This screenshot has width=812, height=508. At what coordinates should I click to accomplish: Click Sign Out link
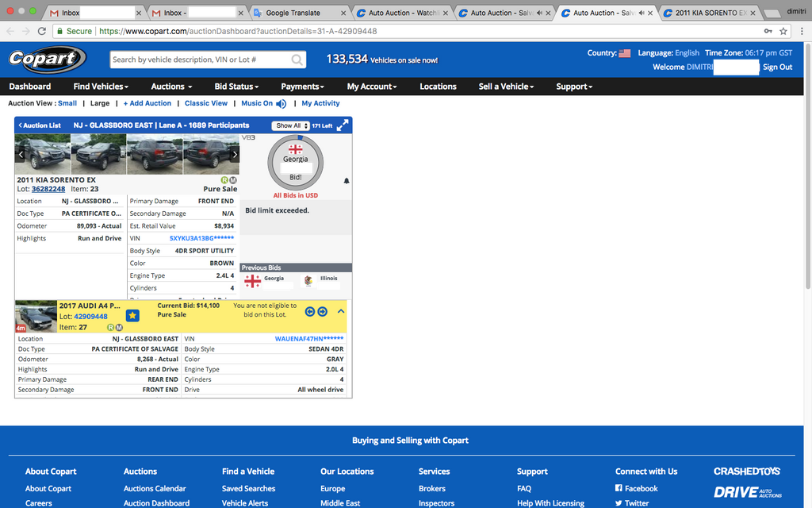click(x=777, y=67)
